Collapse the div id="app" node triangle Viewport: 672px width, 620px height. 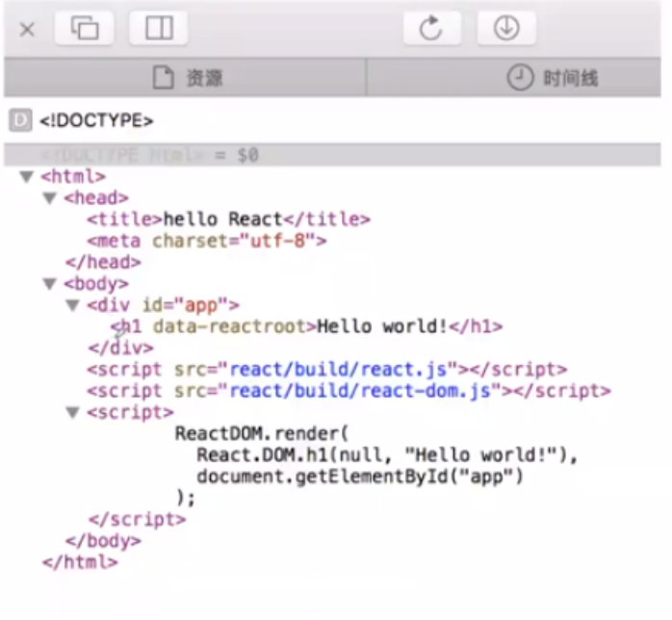pyautogui.click(x=72, y=305)
